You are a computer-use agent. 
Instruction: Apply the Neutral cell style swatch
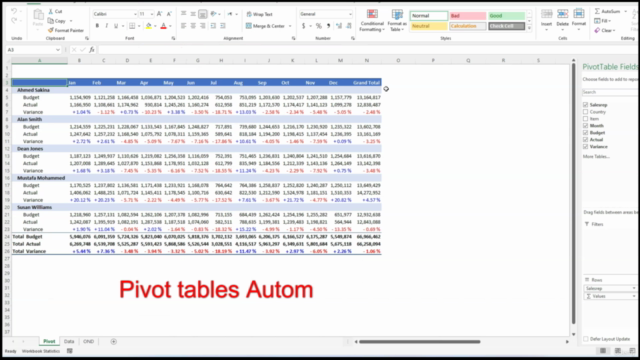[x=429, y=26]
